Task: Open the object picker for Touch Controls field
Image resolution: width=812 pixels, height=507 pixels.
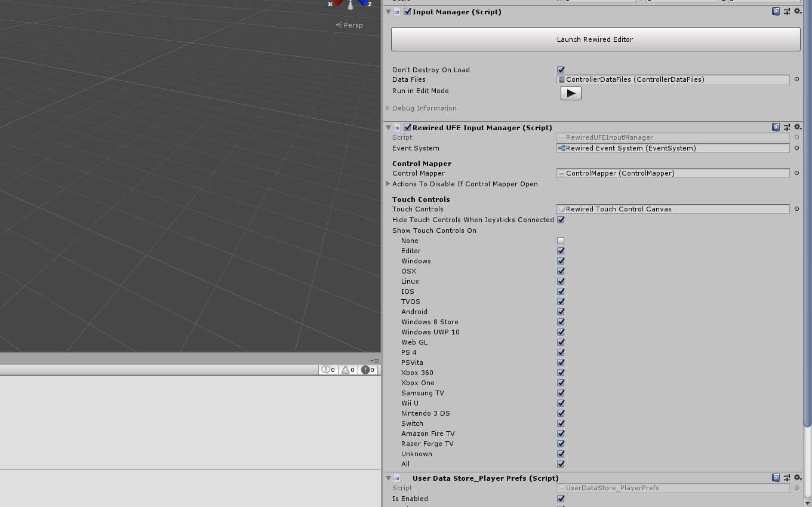Action: click(x=796, y=209)
